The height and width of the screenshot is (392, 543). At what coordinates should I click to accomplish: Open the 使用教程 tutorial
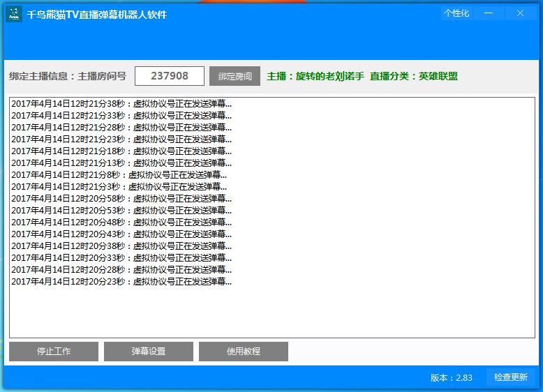click(x=244, y=352)
